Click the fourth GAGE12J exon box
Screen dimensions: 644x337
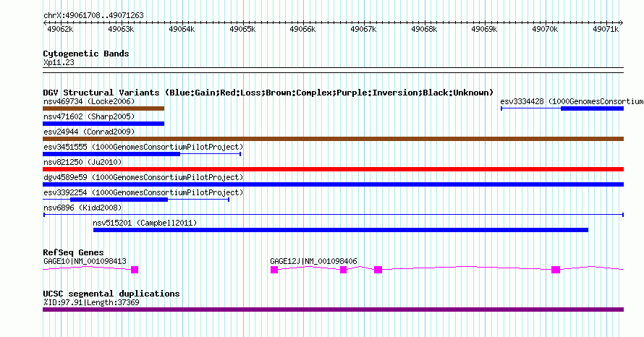click(x=556, y=270)
